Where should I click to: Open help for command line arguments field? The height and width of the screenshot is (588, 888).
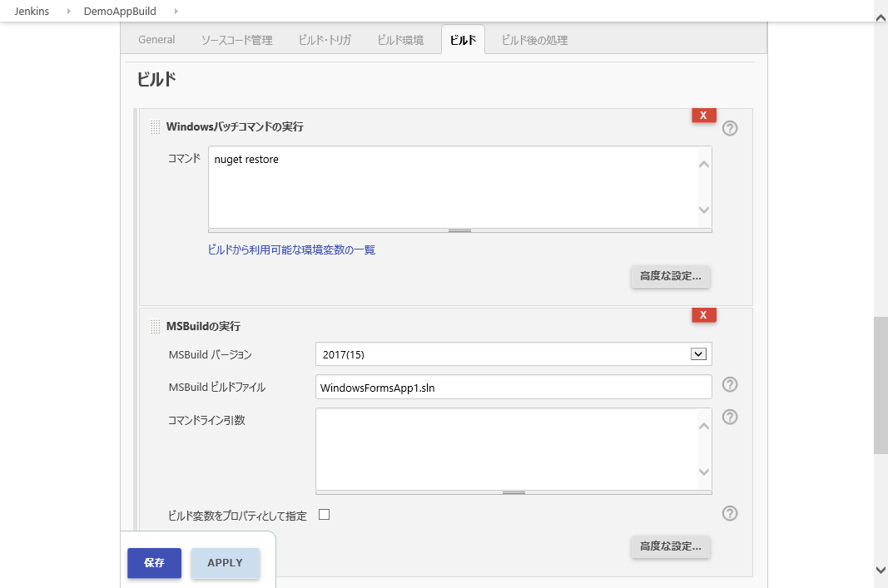click(730, 417)
